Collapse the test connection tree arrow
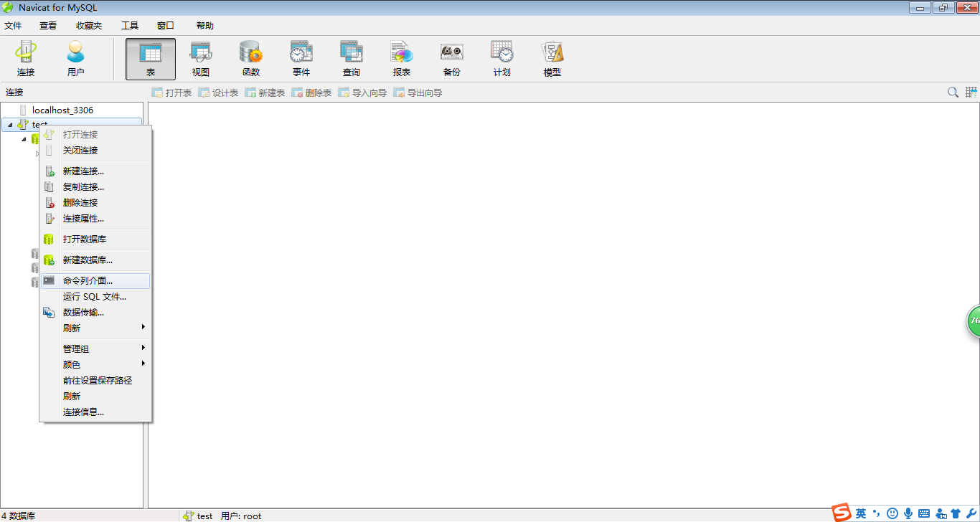This screenshot has width=980, height=522. tap(10, 125)
